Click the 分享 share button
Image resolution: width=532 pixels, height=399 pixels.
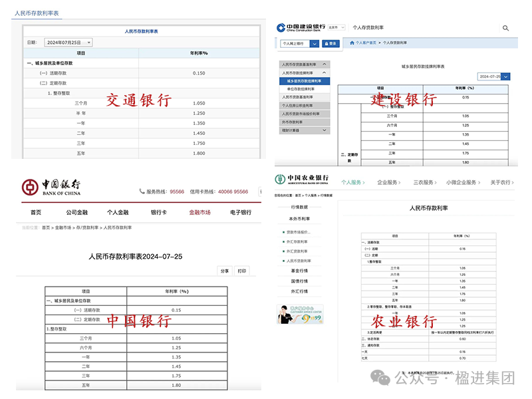tap(224, 271)
